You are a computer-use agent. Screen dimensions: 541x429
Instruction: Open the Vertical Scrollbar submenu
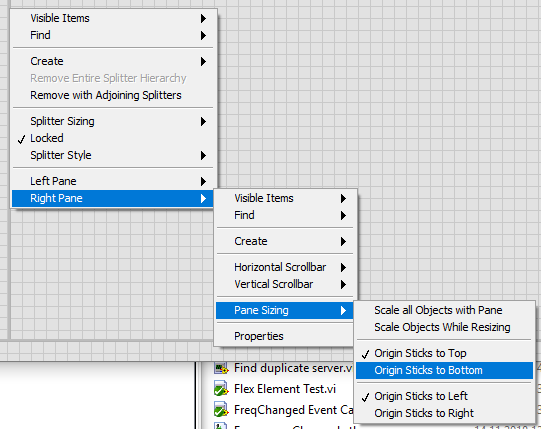pos(285,284)
